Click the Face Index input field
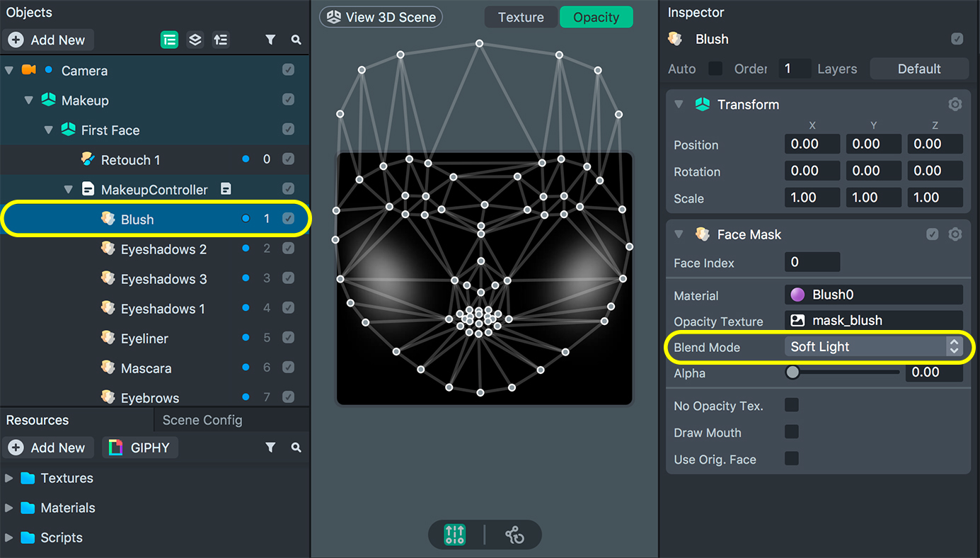Viewport: 980px width, 558px height. (x=812, y=262)
